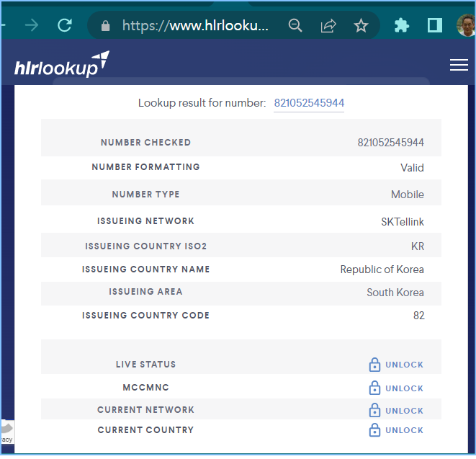Click the lock icon beside Current Country
The height and width of the screenshot is (459, 476).
(x=374, y=430)
